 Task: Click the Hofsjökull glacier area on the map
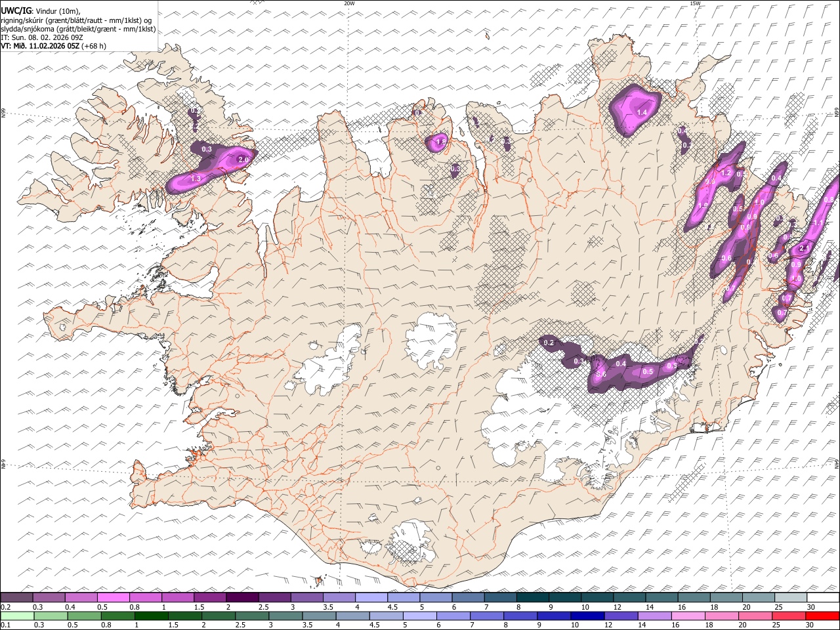click(x=432, y=341)
